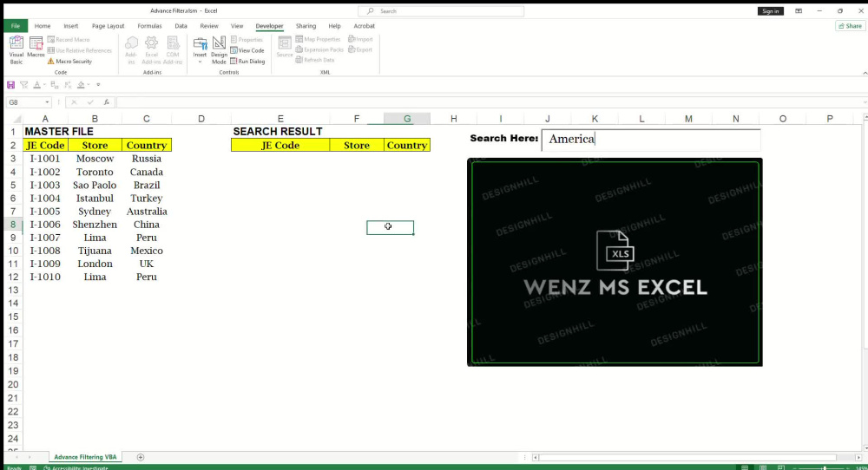This screenshot has width=868, height=470.
Task: Open the Add-ins button
Action: point(131,50)
